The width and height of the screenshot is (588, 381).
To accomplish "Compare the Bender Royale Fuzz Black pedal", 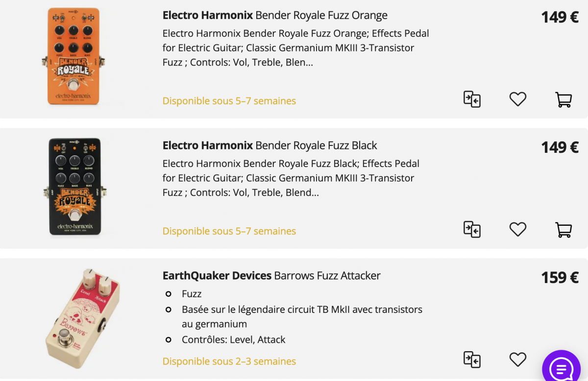I will [472, 229].
